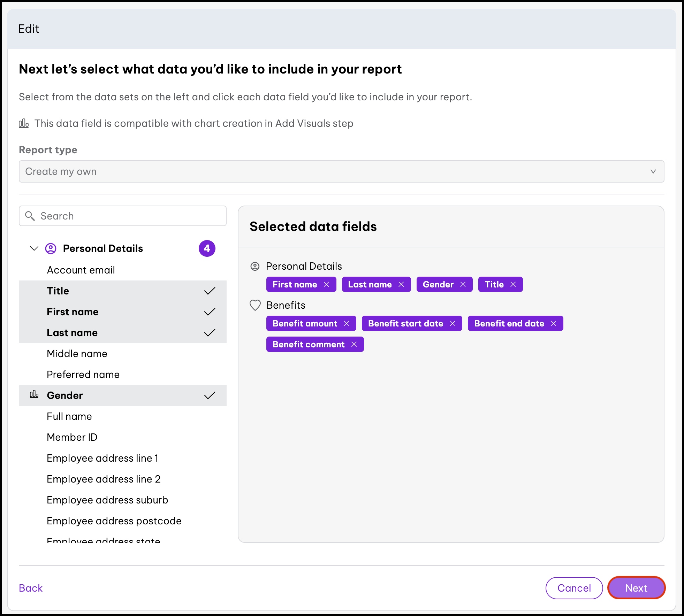Open the Report type dropdown
This screenshot has width=684, height=616.
pos(341,171)
